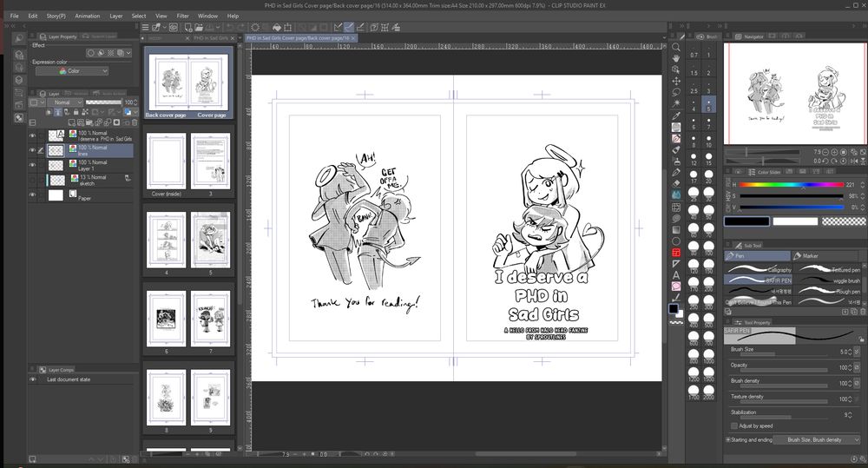The width and height of the screenshot is (868, 468).
Task: Open the Expression color 'Color' dropdown
Action: 72,71
